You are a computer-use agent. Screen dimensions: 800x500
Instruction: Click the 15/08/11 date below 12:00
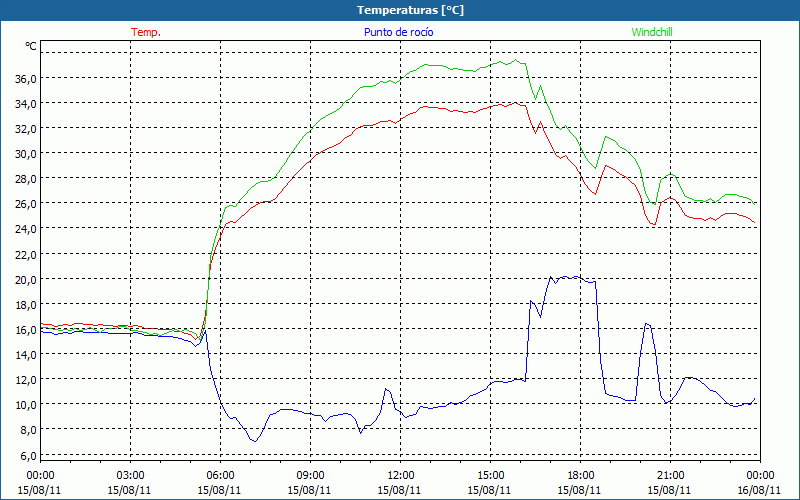click(399, 490)
